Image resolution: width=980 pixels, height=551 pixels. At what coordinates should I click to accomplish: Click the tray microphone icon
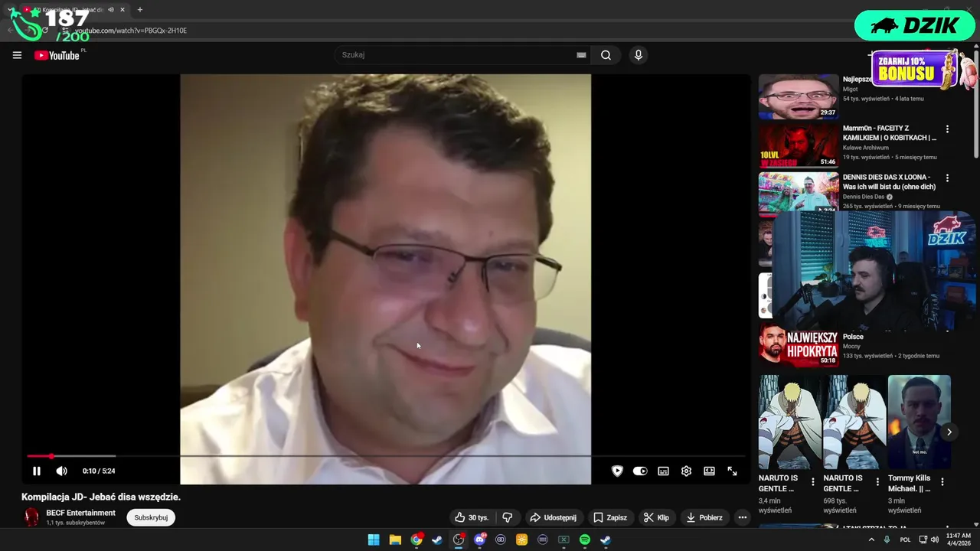[887, 540]
